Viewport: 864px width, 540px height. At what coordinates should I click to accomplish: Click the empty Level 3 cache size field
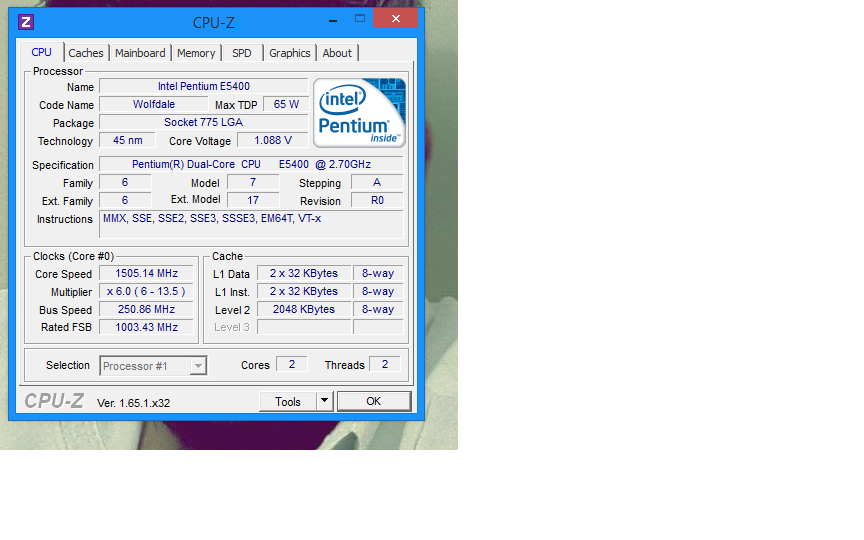[304, 327]
